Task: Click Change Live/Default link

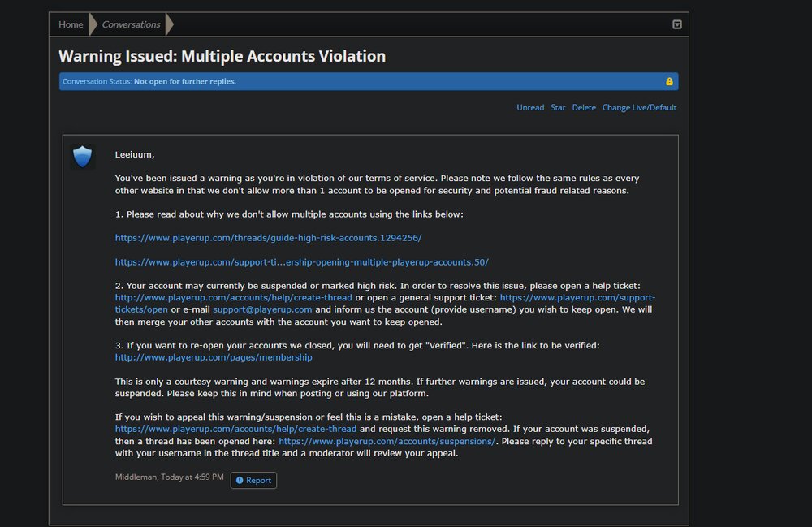Action: coord(639,108)
